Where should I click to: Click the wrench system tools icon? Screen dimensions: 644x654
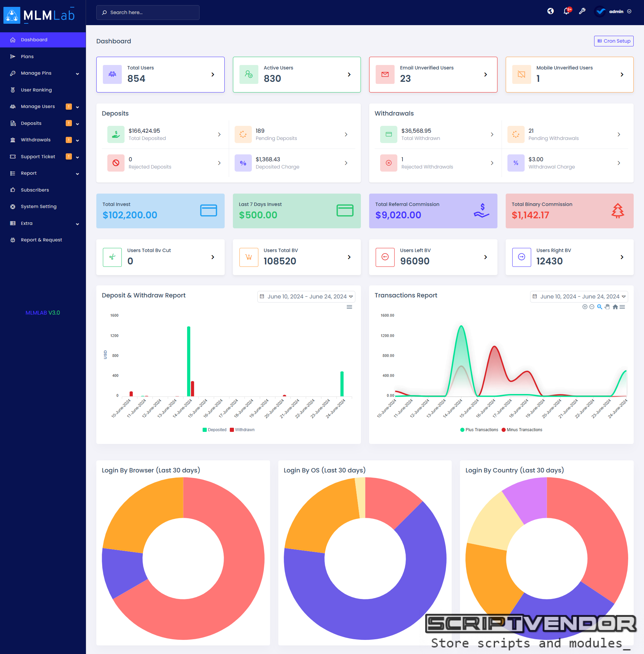[x=582, y=11]
